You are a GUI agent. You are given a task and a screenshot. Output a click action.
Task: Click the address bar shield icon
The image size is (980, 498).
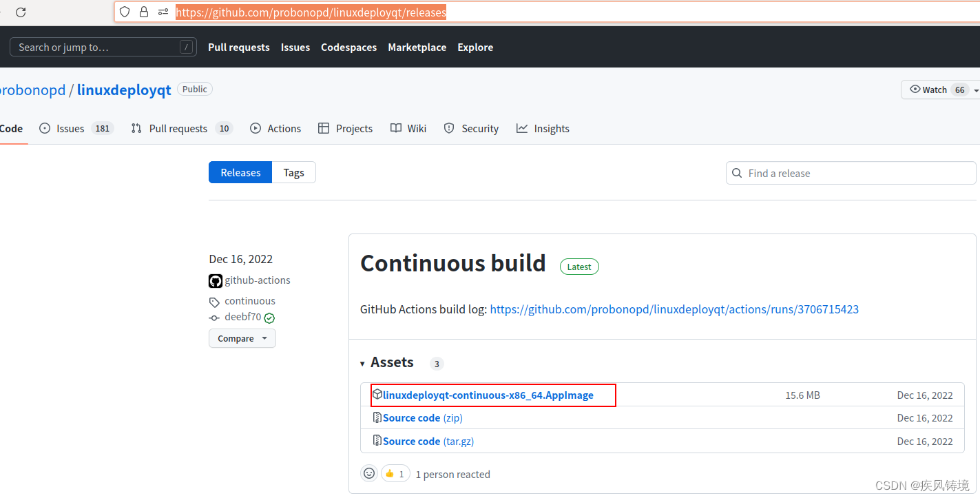(124, 12)
